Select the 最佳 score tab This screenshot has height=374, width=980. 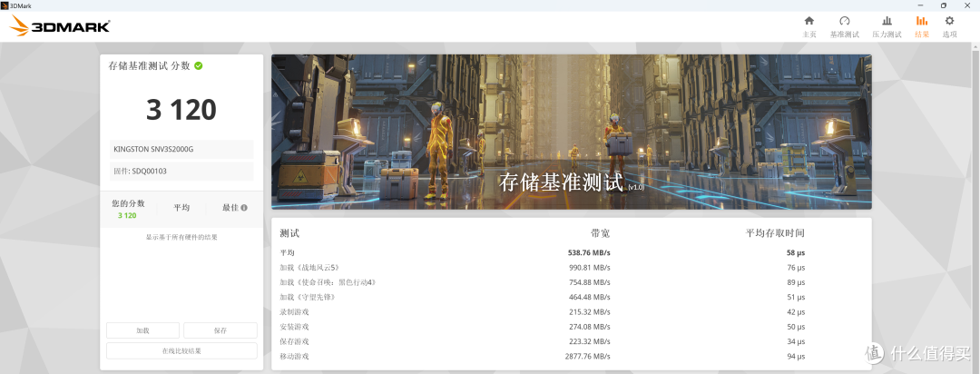pos(234,208)
